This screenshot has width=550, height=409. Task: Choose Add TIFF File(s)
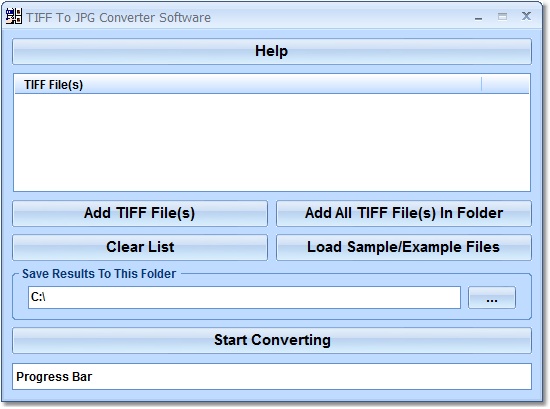140,213
